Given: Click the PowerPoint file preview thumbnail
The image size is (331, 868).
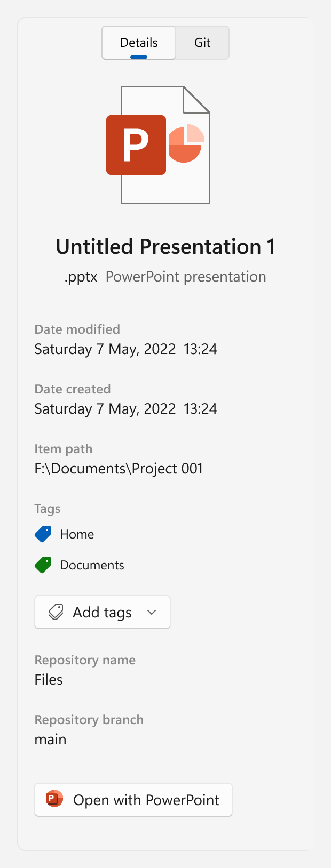Looking at the screenshot, I should [x=165, y=144].
